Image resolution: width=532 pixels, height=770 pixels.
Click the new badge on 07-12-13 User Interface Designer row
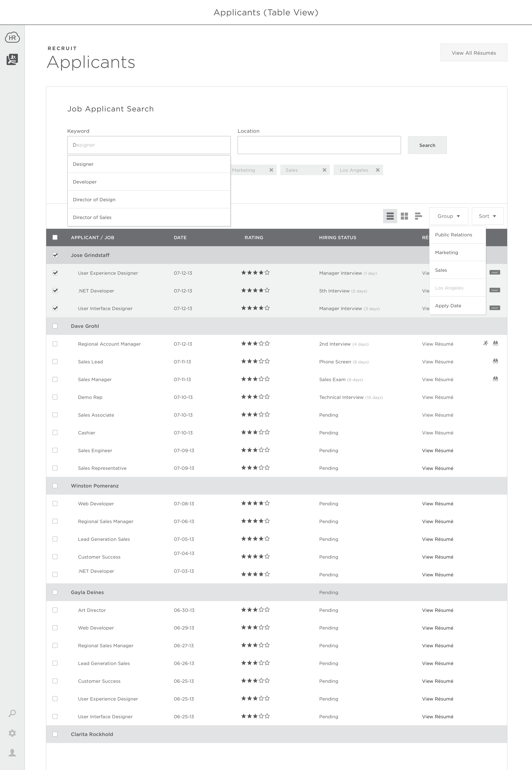[495, 308]
